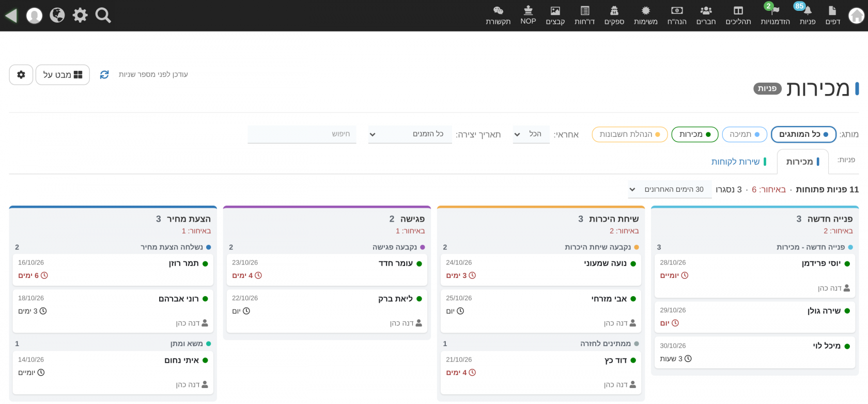The height and width of the screenshot is (404, 868).
Task: Click the חיפוש search field
Action: [x=302, y=134]
